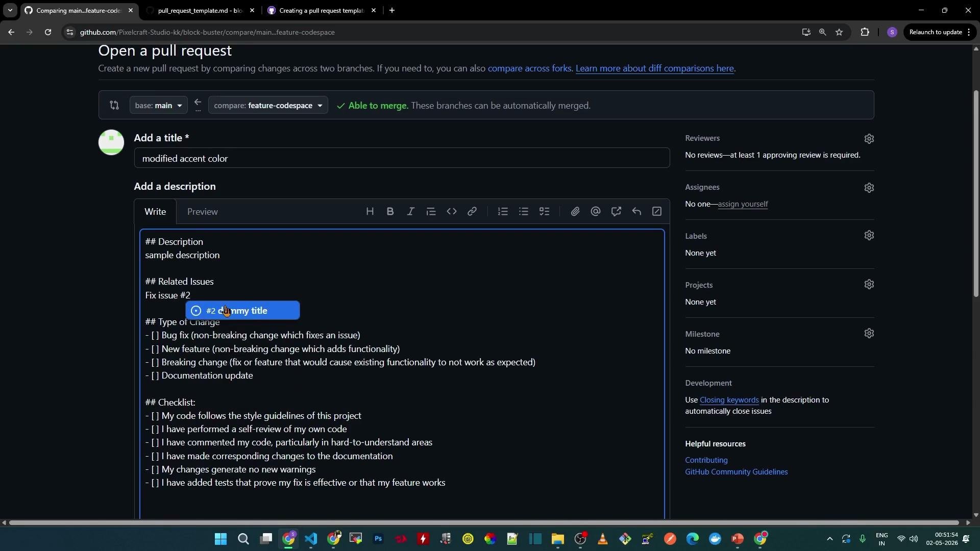980x551 pixels.
Task: Open browser extensions puzzle icon
Action: pos(865,32)
